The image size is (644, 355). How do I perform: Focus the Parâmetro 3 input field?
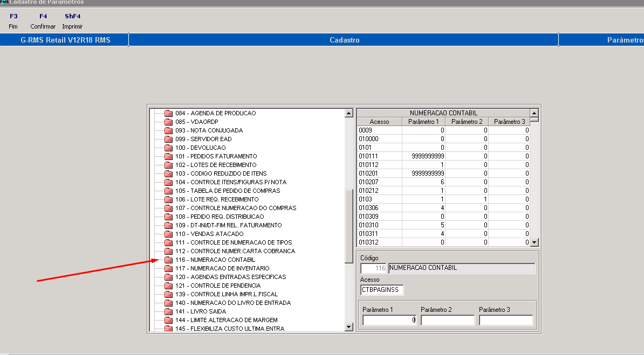[506, 320]
